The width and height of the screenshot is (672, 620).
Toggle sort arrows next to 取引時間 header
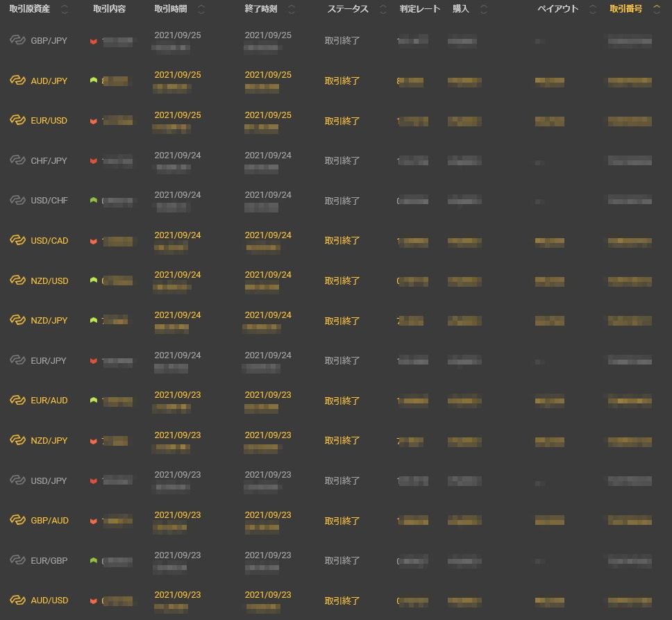click(201, 10)
